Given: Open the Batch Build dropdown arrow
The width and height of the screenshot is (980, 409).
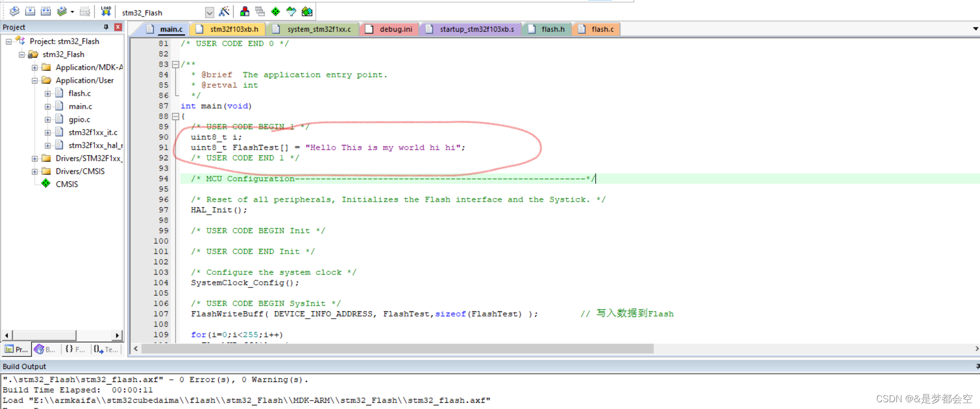Looking at the screenshot, I should [x=72, y=12].
